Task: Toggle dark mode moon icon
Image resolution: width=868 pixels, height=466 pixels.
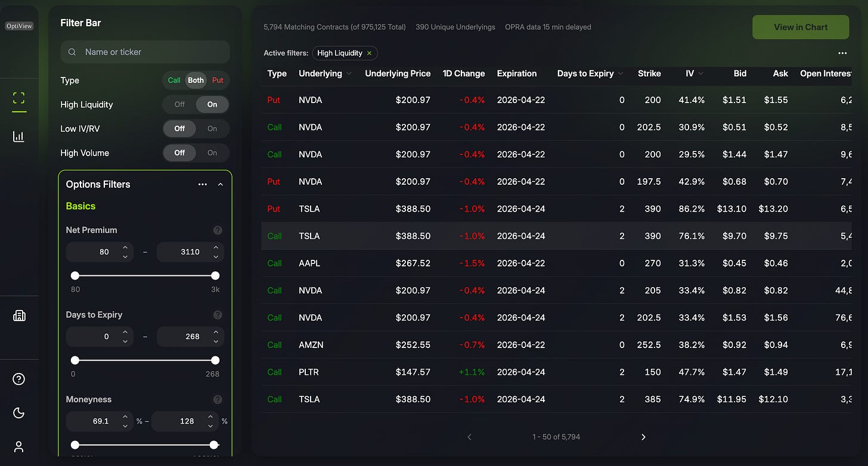Action: click(19, 412)
